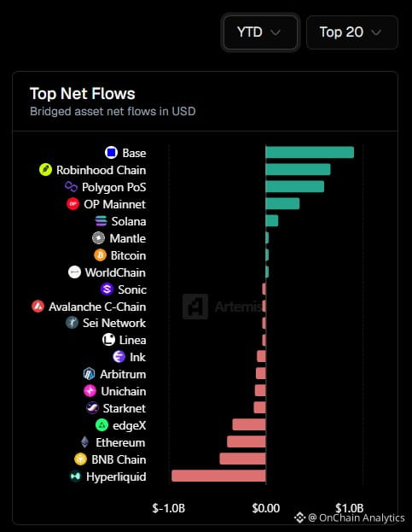Click the Top Net Flows heading

[x=83, y=94]
